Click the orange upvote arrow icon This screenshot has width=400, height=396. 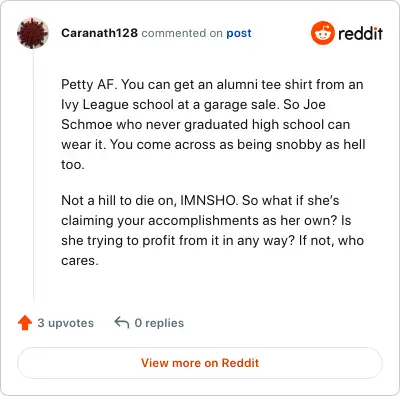(x=25, y=323)
